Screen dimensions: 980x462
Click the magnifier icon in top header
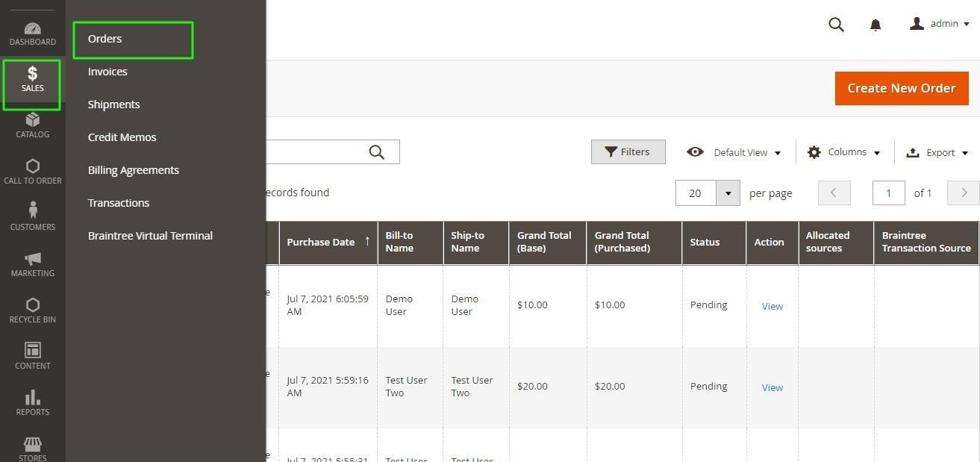[x=836, y=25]
